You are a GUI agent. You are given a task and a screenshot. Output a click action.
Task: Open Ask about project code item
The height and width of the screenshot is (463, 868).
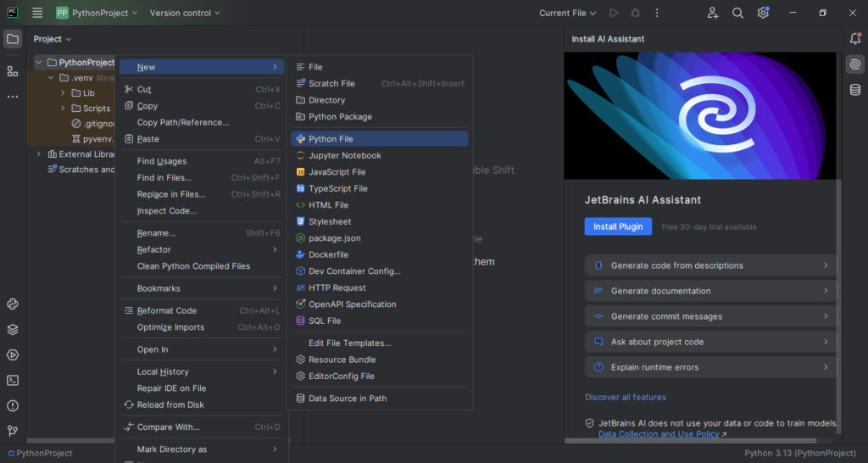point(711,342)
